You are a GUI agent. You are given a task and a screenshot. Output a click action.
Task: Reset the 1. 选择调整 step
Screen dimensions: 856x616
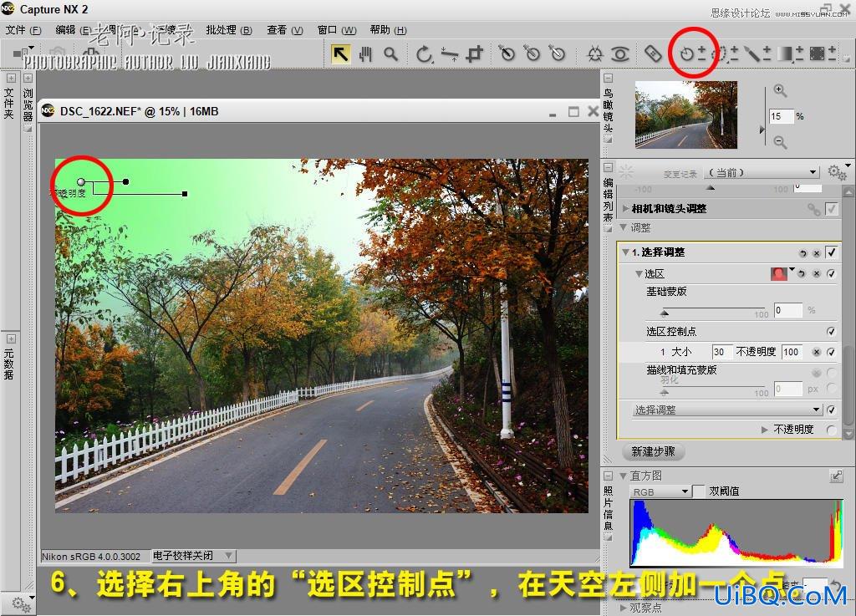coord(802,253)
